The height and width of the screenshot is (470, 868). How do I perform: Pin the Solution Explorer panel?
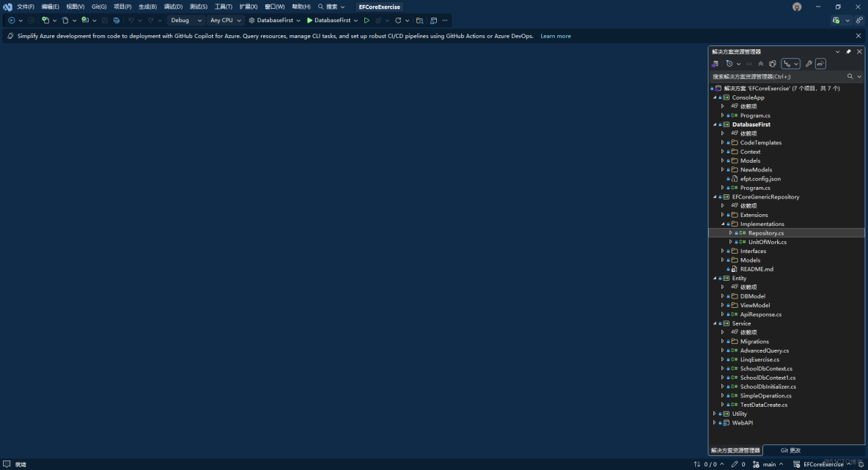click(848, 51)
